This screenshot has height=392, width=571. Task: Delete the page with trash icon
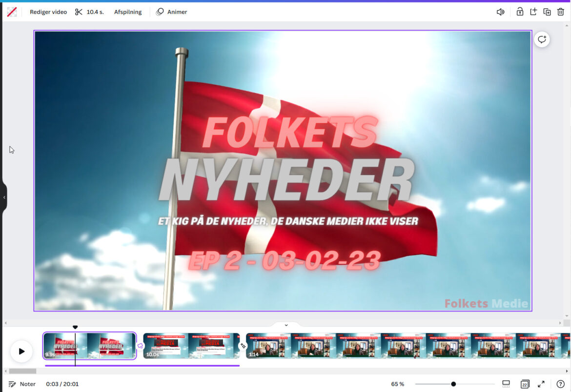tap(561, 12)
